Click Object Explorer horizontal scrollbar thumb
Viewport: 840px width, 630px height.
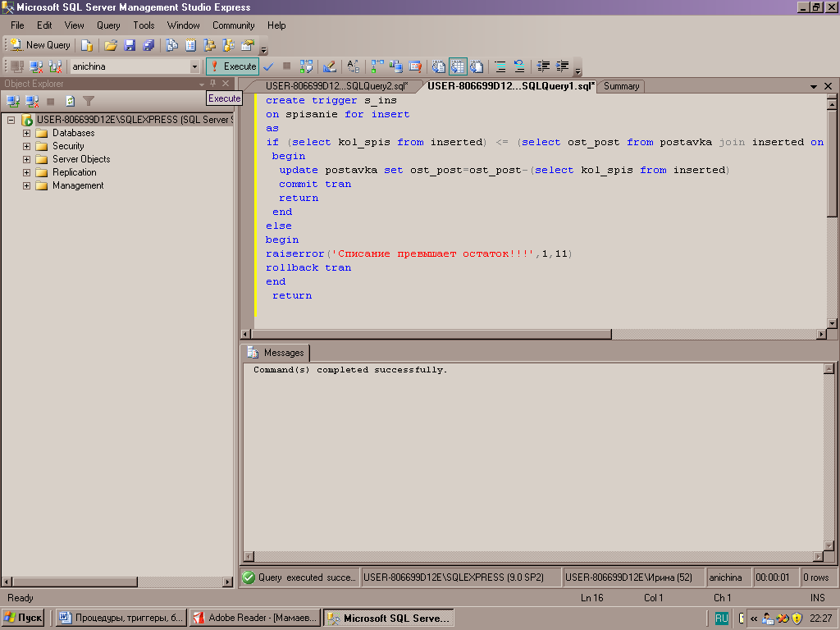[75, 582]
